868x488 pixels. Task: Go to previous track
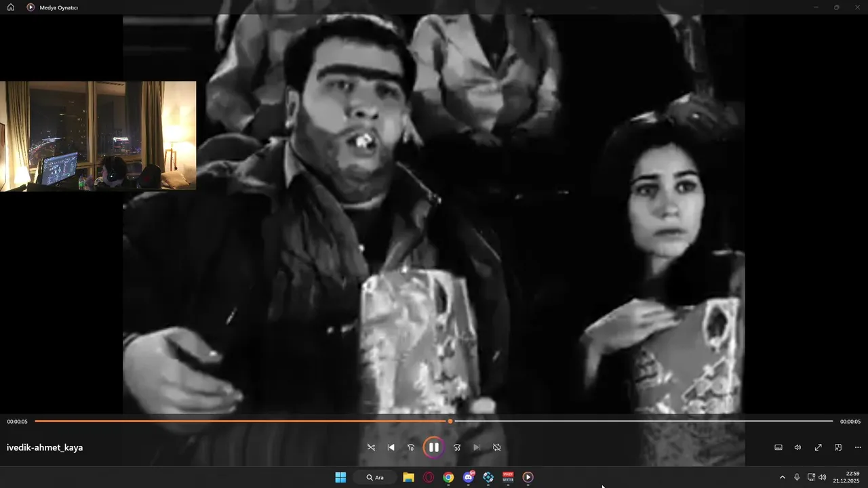pos(391,447)
